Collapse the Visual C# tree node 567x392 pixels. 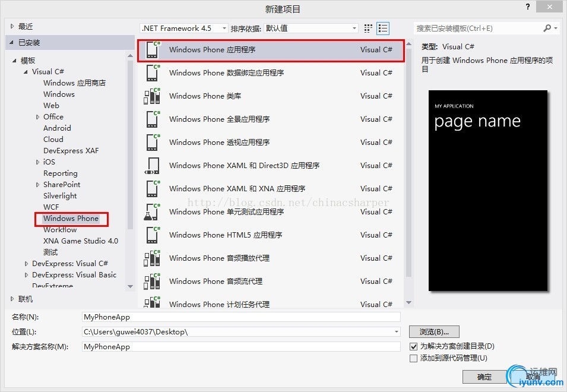[26, 72]
